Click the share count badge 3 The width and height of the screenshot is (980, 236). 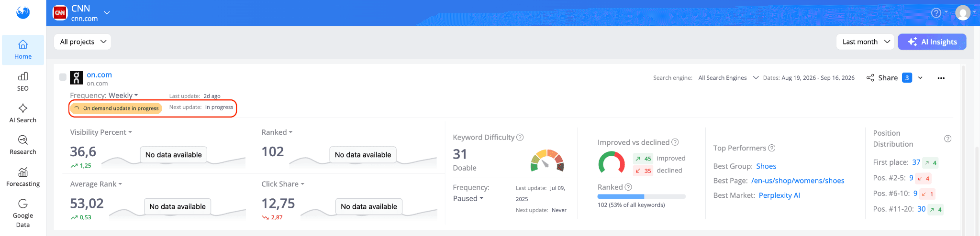(x=907, y=78)
